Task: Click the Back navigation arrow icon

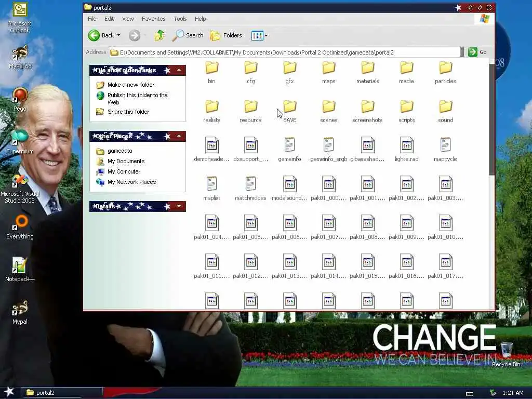Action: click(x=94, y=35)
